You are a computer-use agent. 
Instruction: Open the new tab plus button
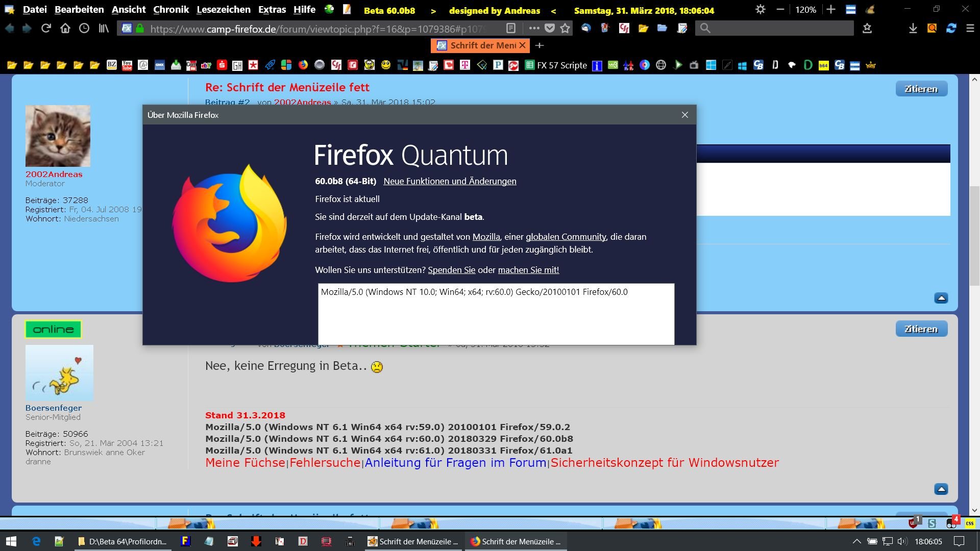(540, 45)
